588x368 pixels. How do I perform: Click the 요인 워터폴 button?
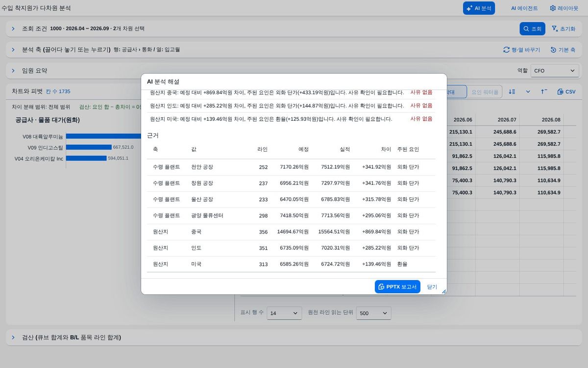pos(485,92)
